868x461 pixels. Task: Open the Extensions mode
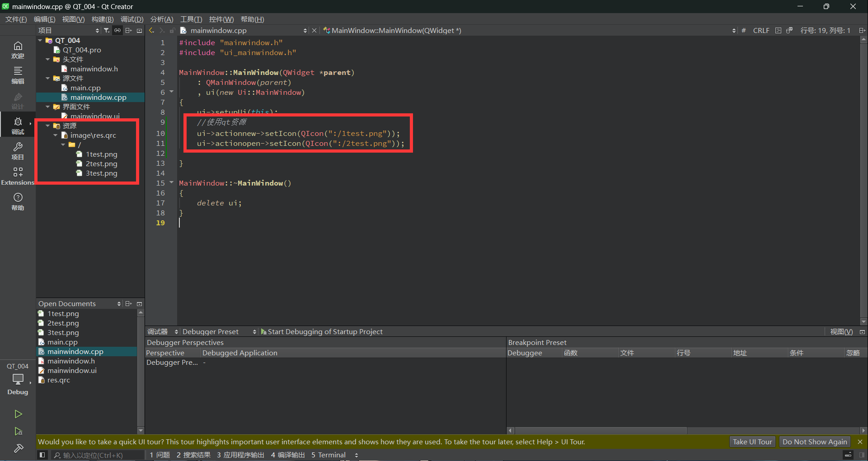pyautogui.click(x=18, y=176)
